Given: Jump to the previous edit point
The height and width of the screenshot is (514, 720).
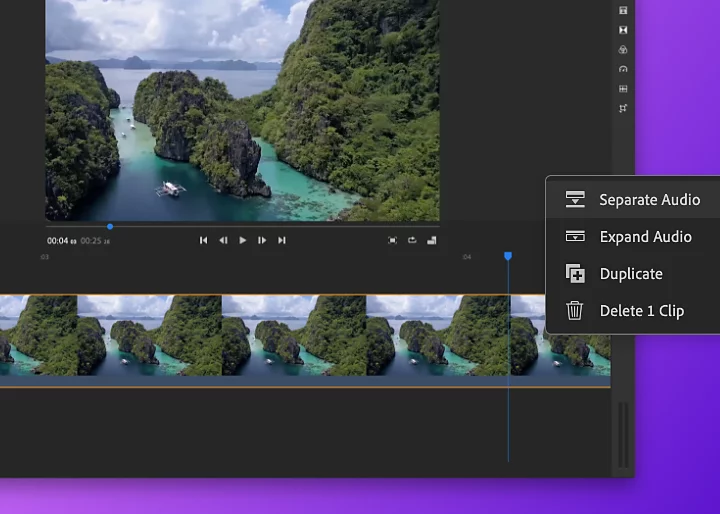Looking at the screenshot, I should [204, 240].
